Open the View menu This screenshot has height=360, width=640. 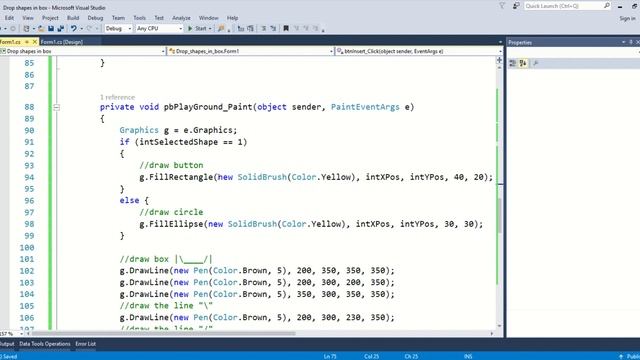pos(28,18)
